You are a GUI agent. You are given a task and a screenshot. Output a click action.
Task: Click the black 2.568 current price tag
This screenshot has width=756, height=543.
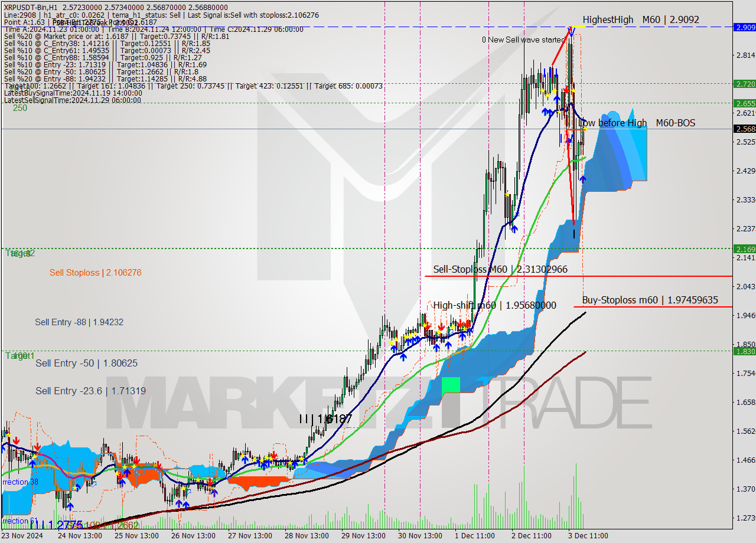(744, 129)
